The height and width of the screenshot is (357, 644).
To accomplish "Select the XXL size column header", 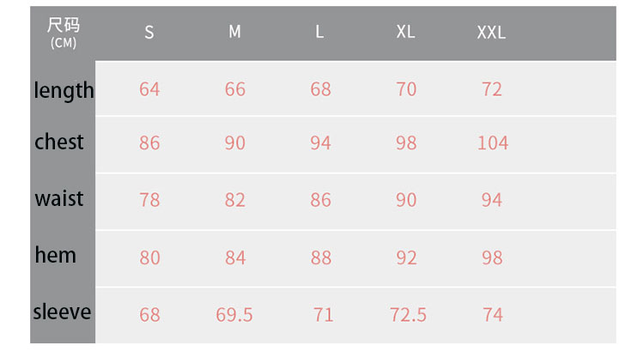I will pos(491,33).
